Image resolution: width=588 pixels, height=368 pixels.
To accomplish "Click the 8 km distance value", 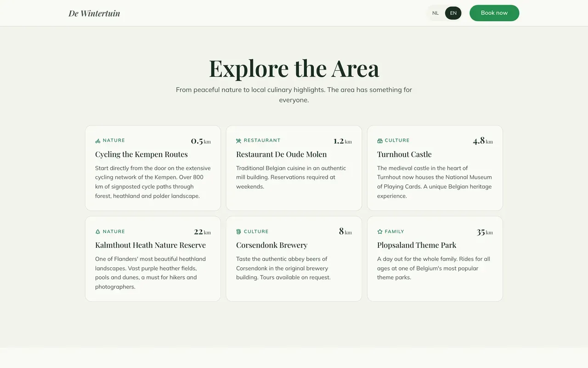I will 345,232.
